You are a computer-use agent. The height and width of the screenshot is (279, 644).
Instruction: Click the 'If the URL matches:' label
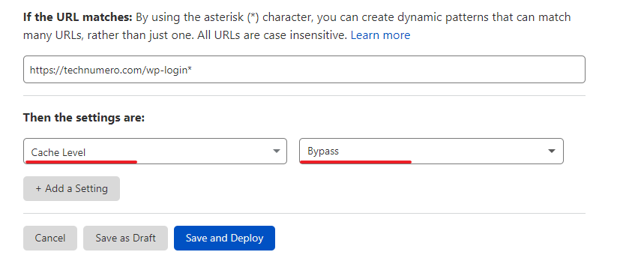click(78, 17)
